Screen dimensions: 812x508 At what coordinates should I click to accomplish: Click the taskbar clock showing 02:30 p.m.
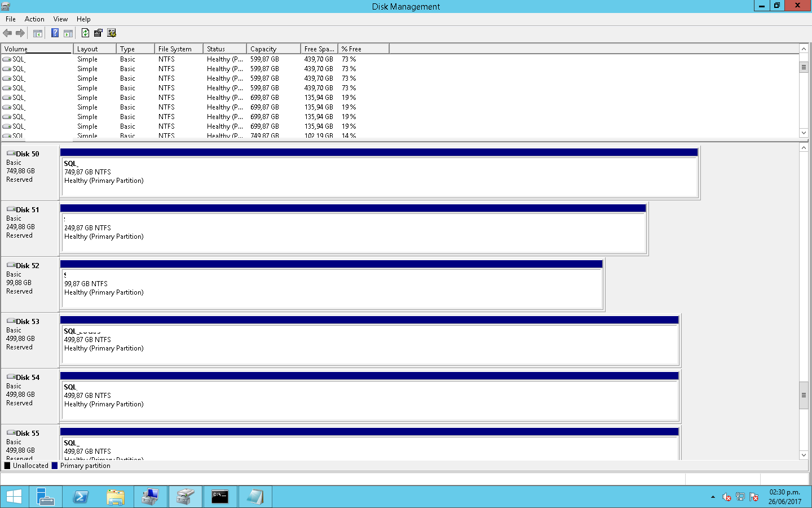pos(784,497)
